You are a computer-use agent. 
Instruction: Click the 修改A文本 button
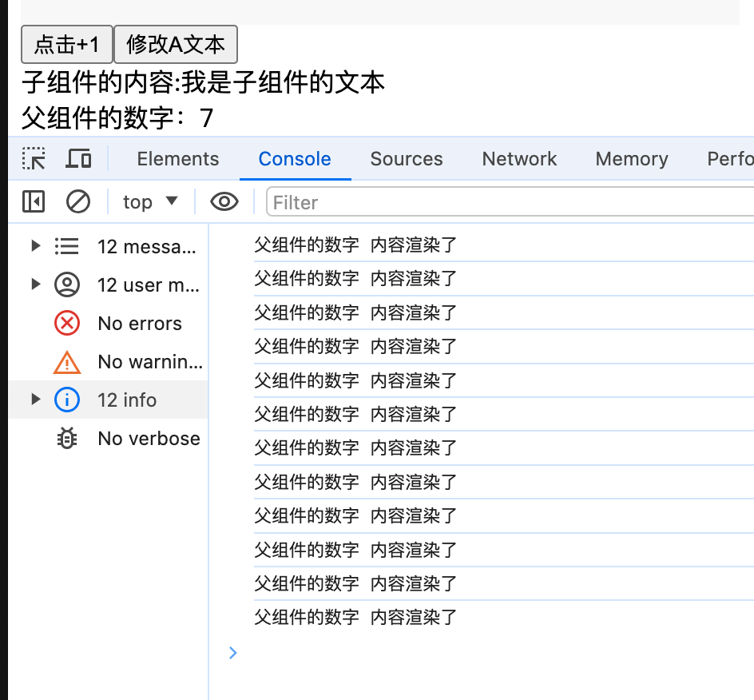[x=176, y=45]
